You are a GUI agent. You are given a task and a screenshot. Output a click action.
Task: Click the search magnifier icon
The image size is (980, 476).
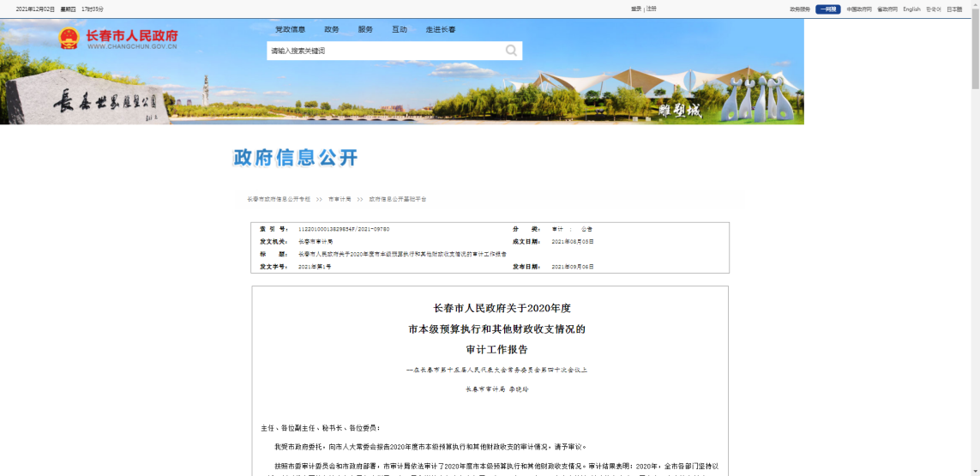point(511,51)
